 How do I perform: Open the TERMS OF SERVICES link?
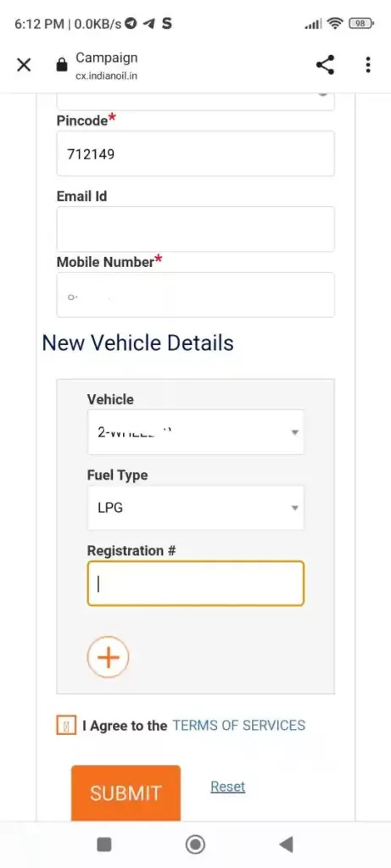pyautogui.click(x=238, y=726)
